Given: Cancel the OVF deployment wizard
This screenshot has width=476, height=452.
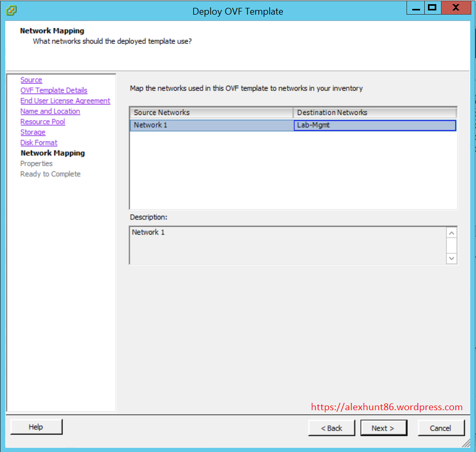Looking at the screenshot, I should 440,428.
